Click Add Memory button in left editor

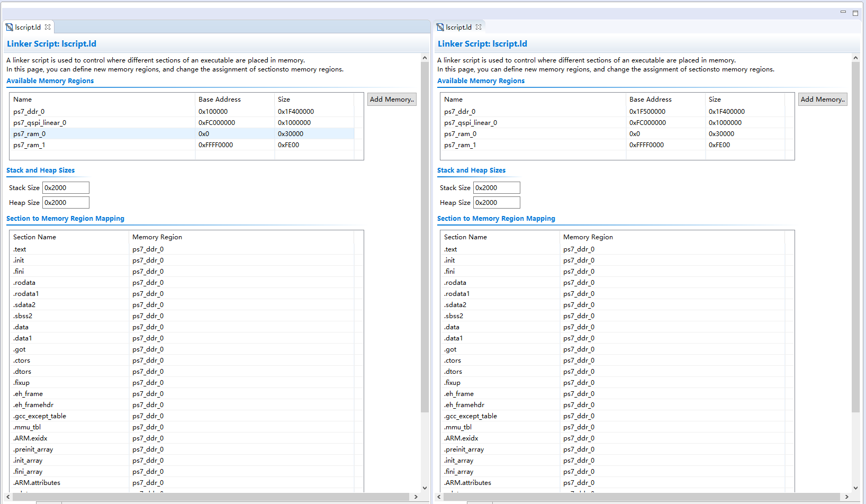pyautogui.click(x=392, y=99)
